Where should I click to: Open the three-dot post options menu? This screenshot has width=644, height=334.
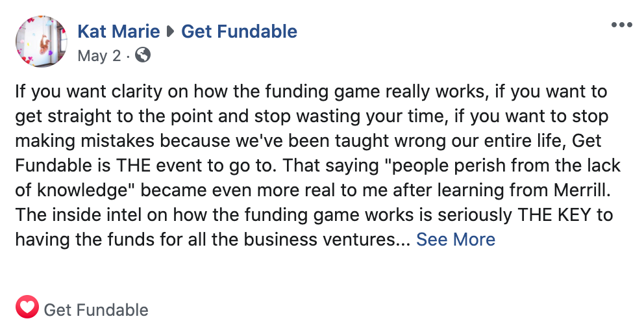(621, 25)
